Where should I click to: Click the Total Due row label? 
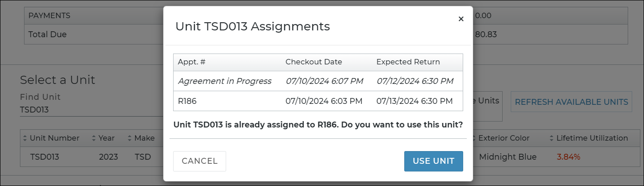pos(48,34)
